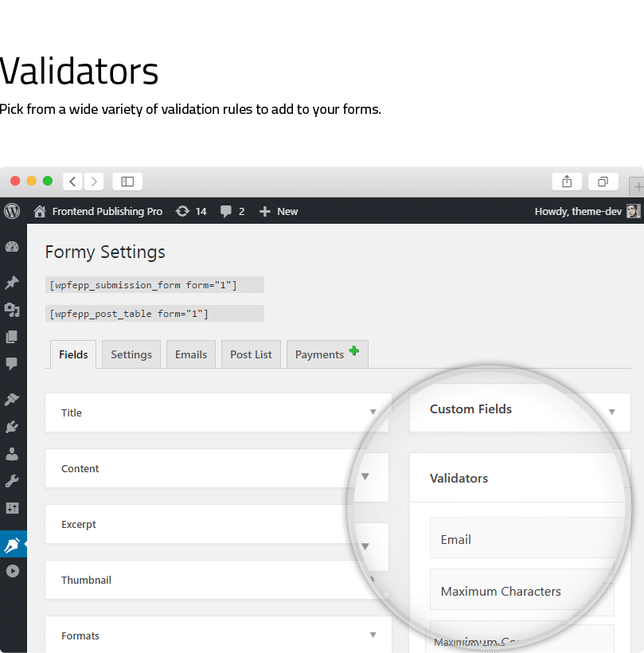Expand the Content field arrow
Screen dimensions: 644x653
tap(365, 476)
